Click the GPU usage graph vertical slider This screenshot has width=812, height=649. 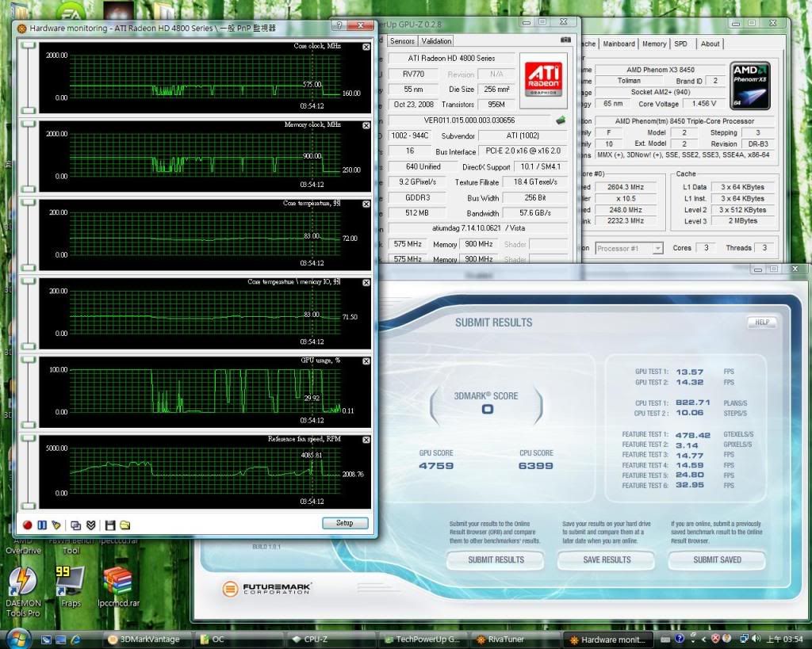[29, 392]
